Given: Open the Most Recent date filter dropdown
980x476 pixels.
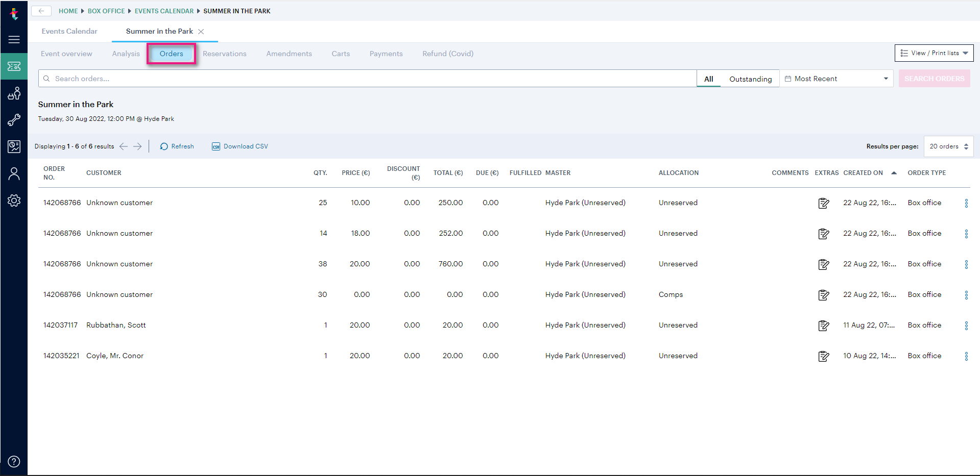Looking at the screenshot, I should coord(836,79).
